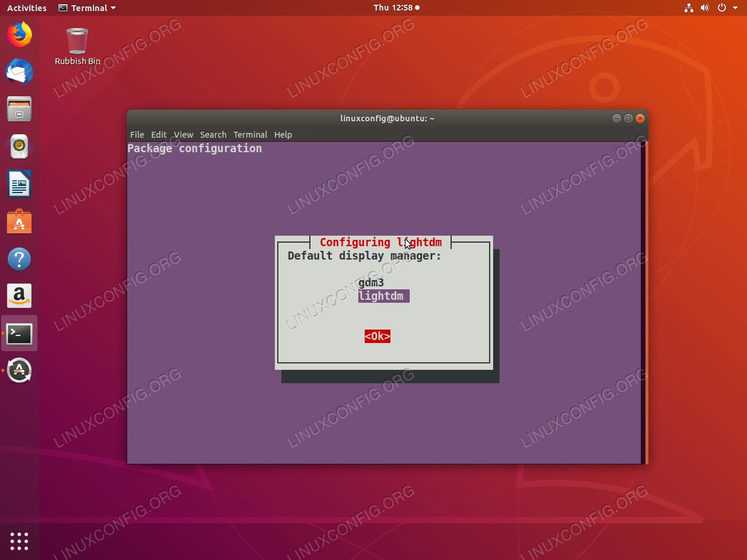Image resolution: width=747 pixels, height=560 pixels.
Task: Click the linuxconfig@ubuntu title bar
Action: click(388, 118)
